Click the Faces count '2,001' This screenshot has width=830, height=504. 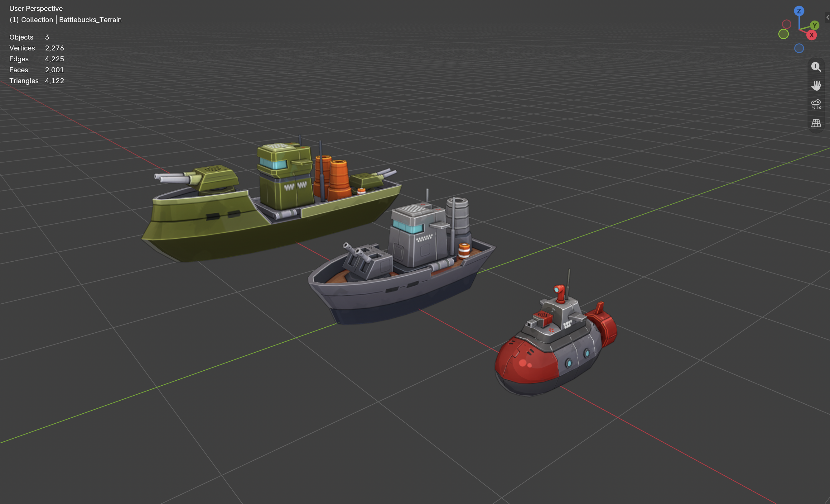click(54, 70)
